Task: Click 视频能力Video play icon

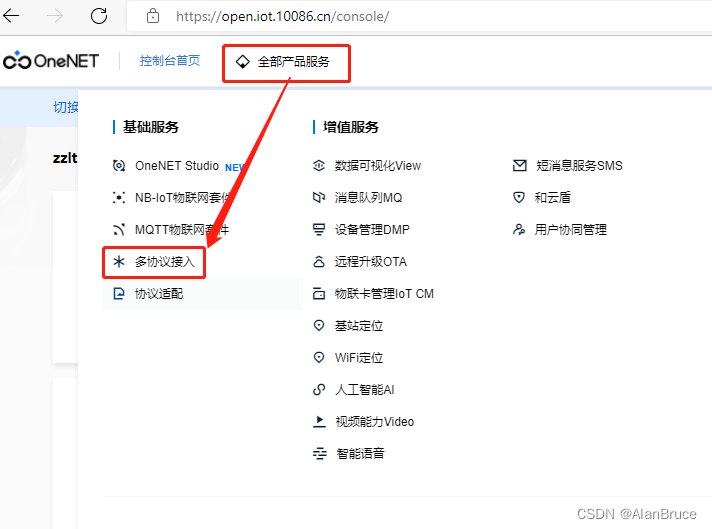Action: [x=319, y=421]
